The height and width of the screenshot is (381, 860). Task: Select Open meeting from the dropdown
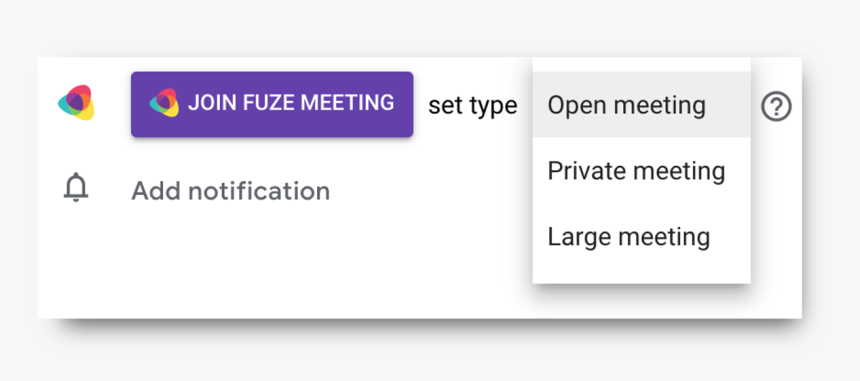pyautogui.click(x=641, y=104)
